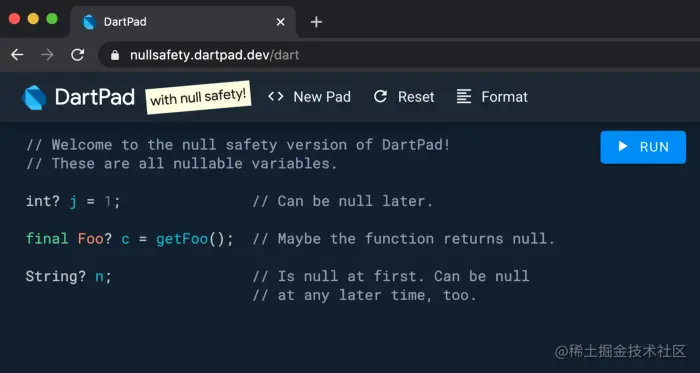Click 'at any later time, too.' comment

pyautogui.click(x=365, y=295)
